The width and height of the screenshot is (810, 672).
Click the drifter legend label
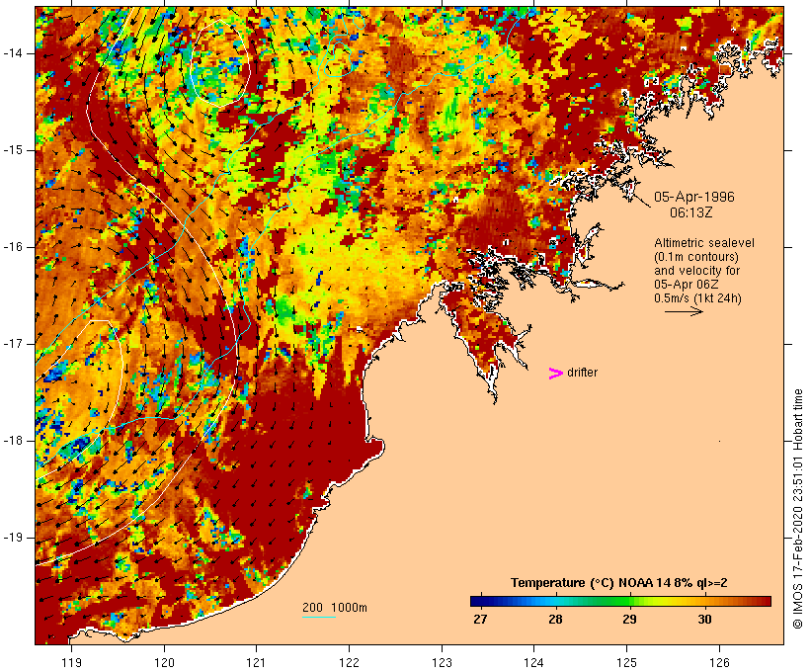(582, 373)
